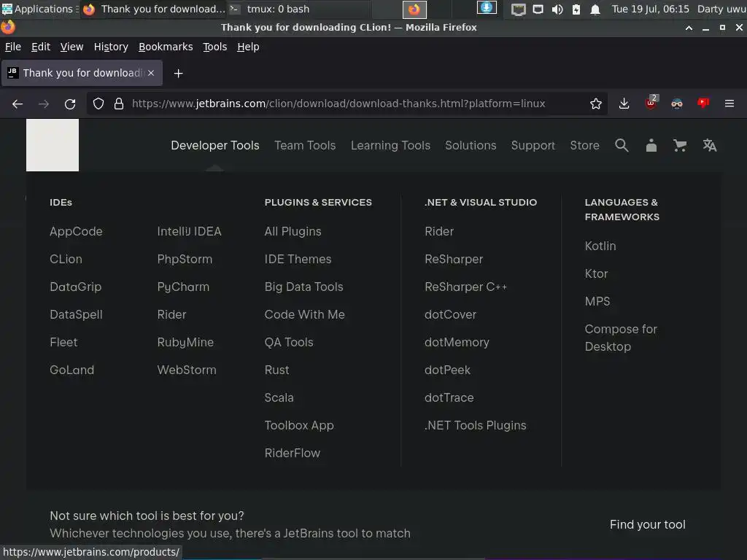Open the Help menu

click(x=248, y=47)
